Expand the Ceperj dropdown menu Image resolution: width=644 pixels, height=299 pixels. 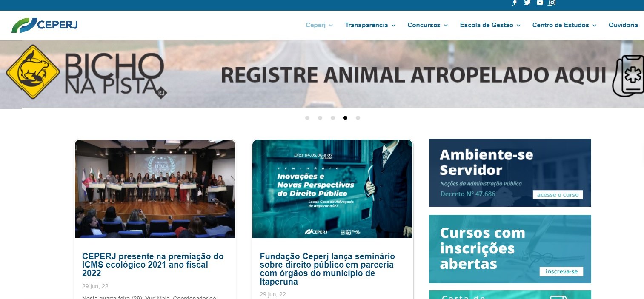319,25
